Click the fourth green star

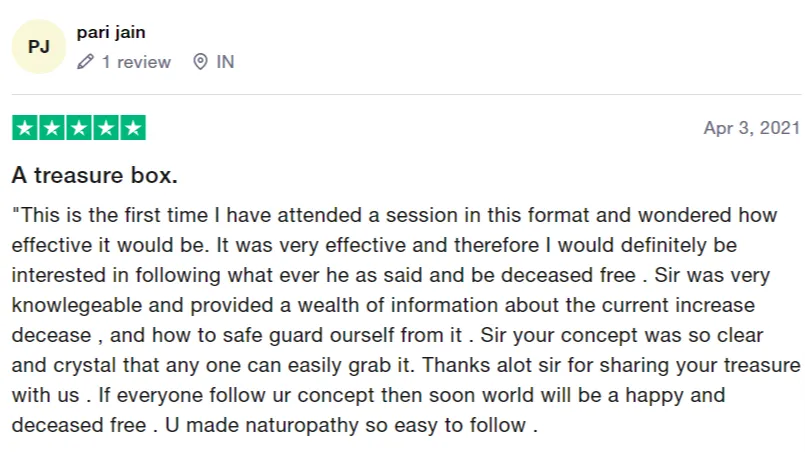click(x=106, y=127)
